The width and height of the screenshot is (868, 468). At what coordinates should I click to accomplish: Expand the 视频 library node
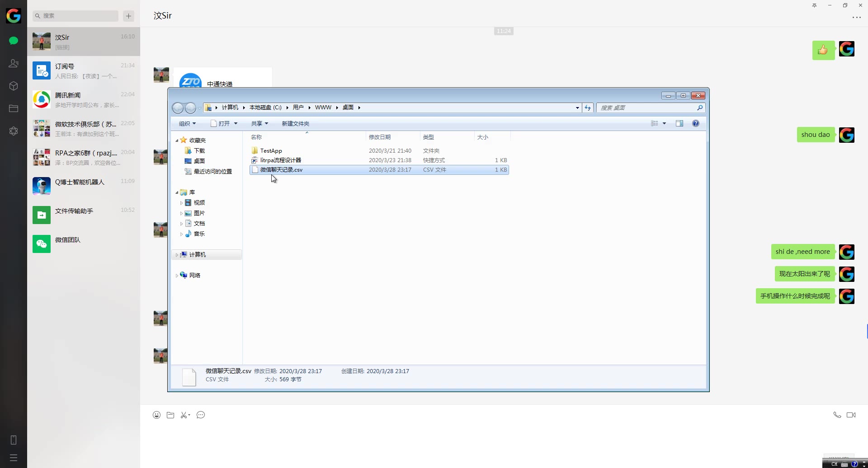click(x=181, y=203)
